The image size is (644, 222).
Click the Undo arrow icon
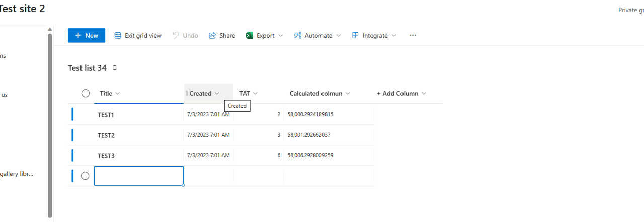[176, 36]
